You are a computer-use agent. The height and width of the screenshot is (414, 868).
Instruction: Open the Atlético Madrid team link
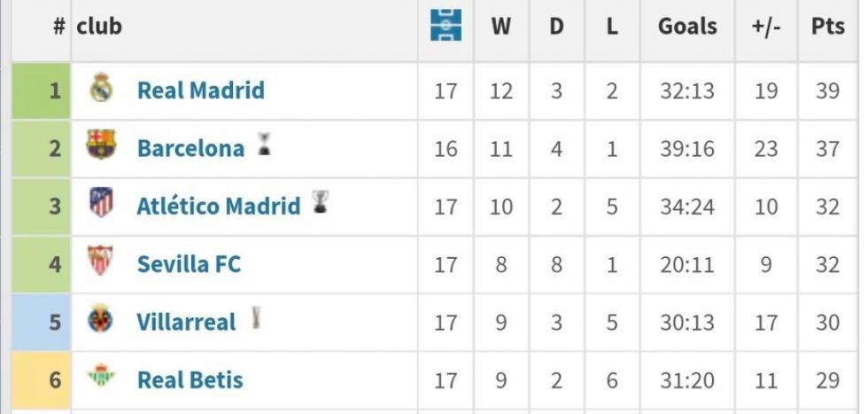(x=218, y=207)
